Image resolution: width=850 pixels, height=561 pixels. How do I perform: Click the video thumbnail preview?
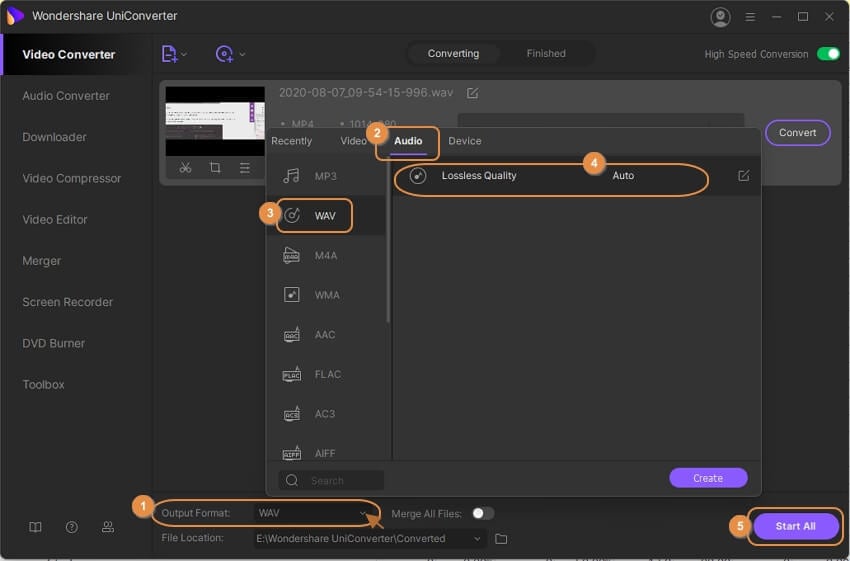click(x=215, y=121)
